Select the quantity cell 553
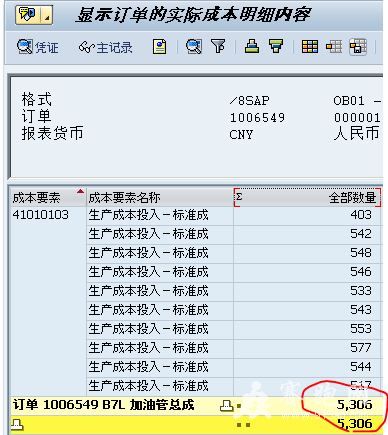This screenshot has height=435, width=388. [x=307, y=329]
